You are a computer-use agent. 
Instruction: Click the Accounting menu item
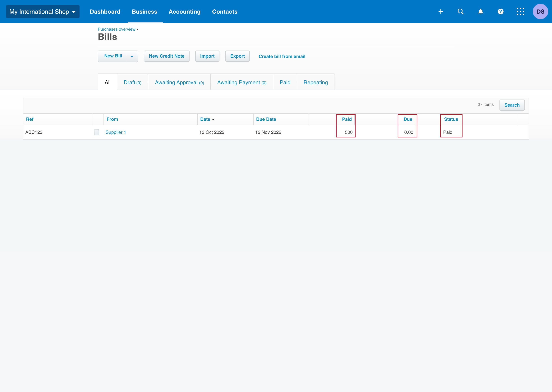pos(184,11)
